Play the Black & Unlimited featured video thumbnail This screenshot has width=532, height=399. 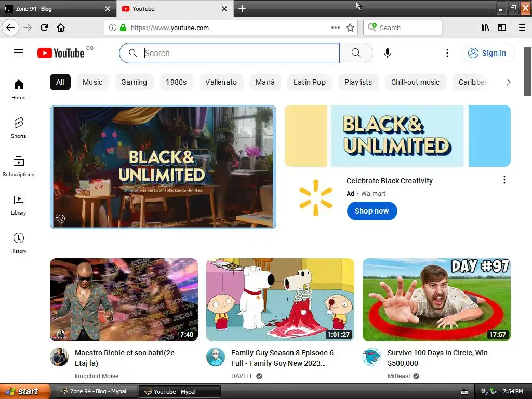click(163, 167)
